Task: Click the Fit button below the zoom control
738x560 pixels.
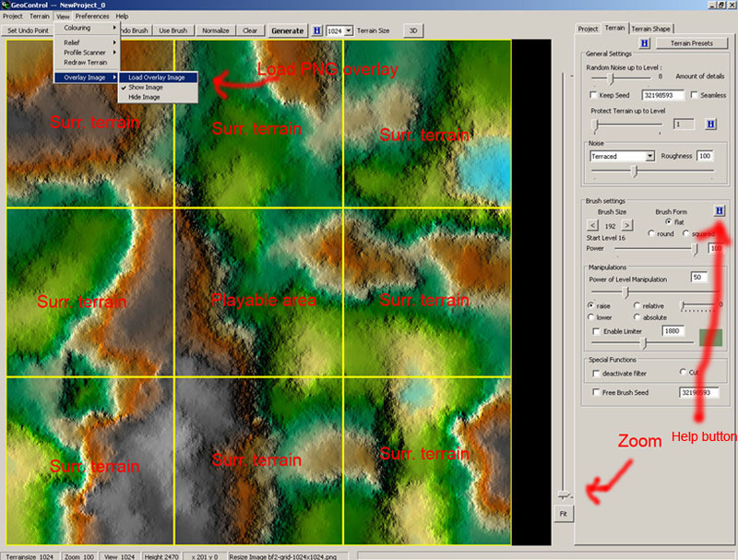Action: 564,514
